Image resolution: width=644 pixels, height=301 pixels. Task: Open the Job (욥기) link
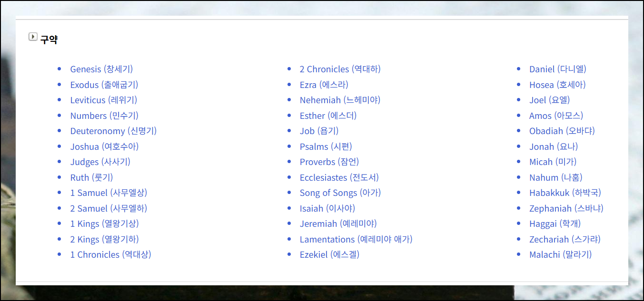[x=319, y=131]
